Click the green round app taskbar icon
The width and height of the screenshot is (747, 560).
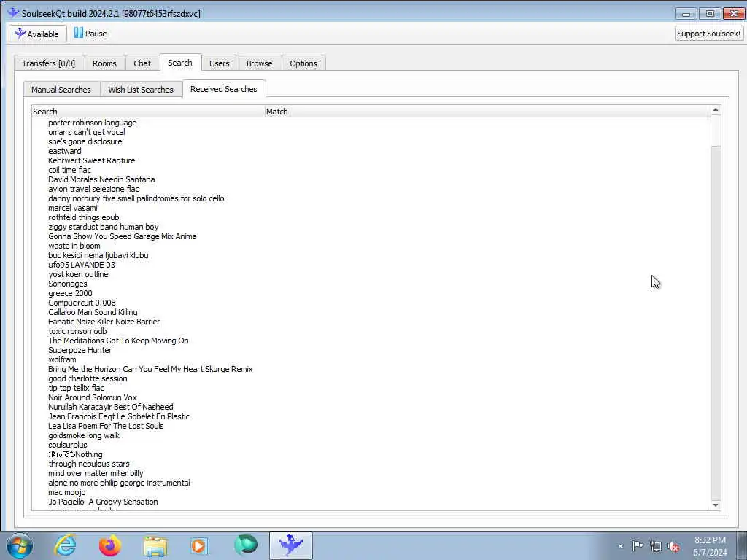point(245,545)
